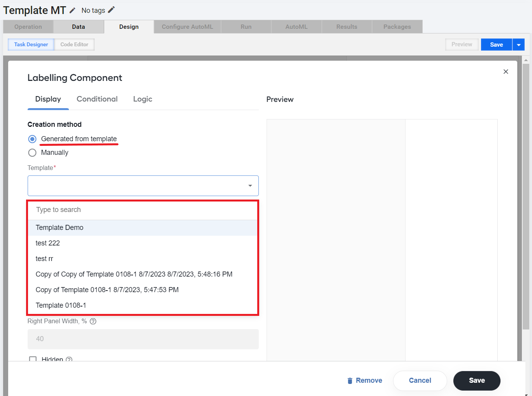The height and width of the screenshot is (396, 532).
Task: Click the Right Panel Width input field
Action: 143,339
